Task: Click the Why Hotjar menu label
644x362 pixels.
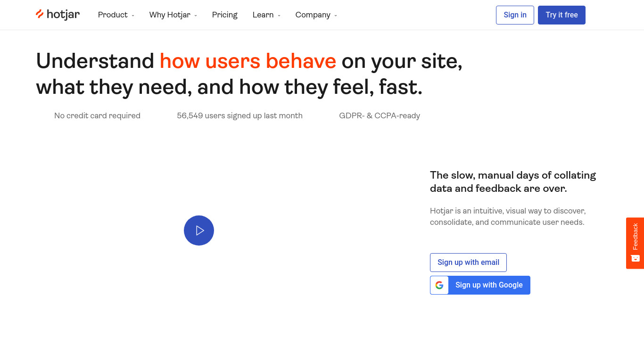Action: (x=170, y=15)
